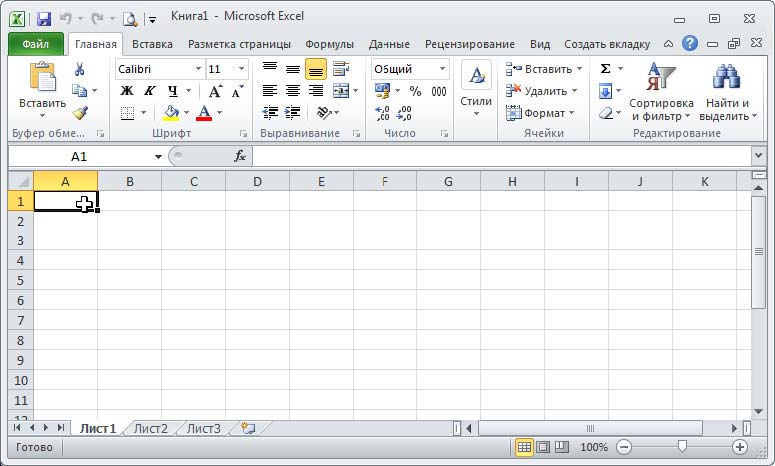Click the Format Painter brush icon
The height and width of the screenshot is (466, 775).
pyautogui.click(x=80, y=113)
